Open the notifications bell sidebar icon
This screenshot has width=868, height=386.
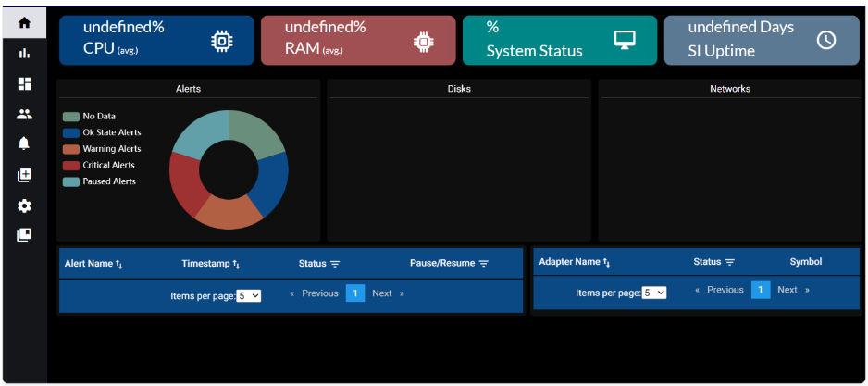click(x=24, y=143)
